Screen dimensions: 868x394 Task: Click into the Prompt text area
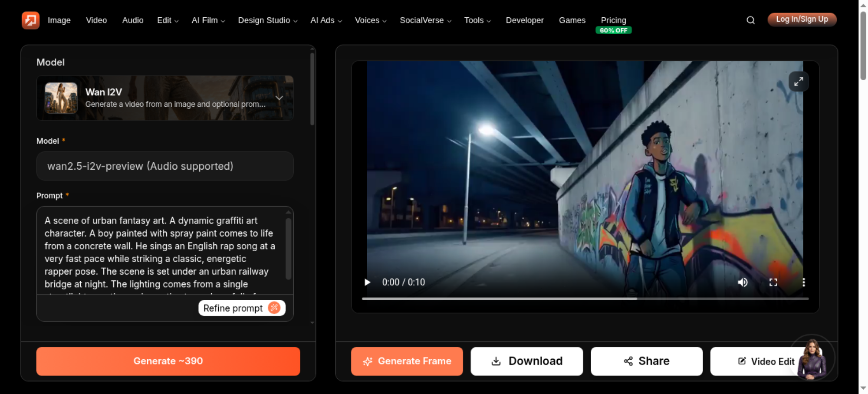161,251
